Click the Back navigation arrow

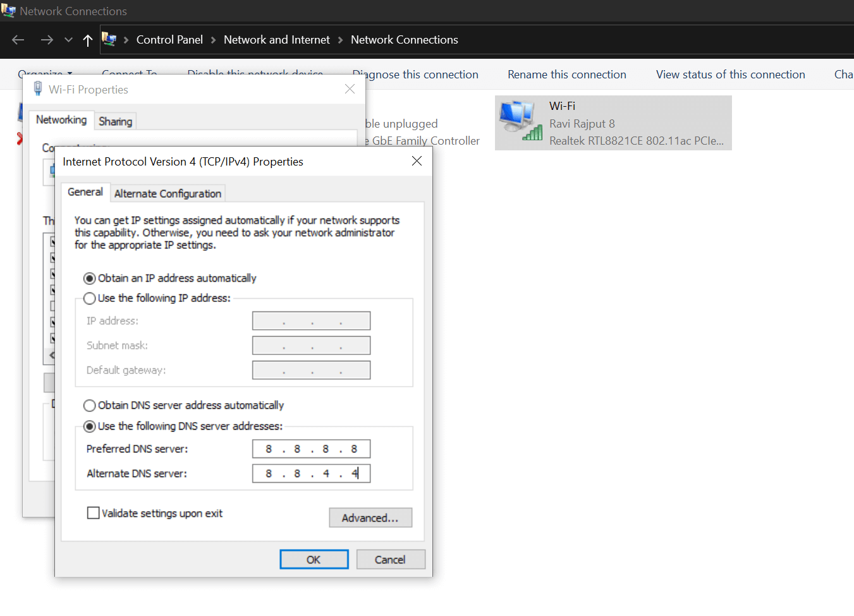coord(18,40)
